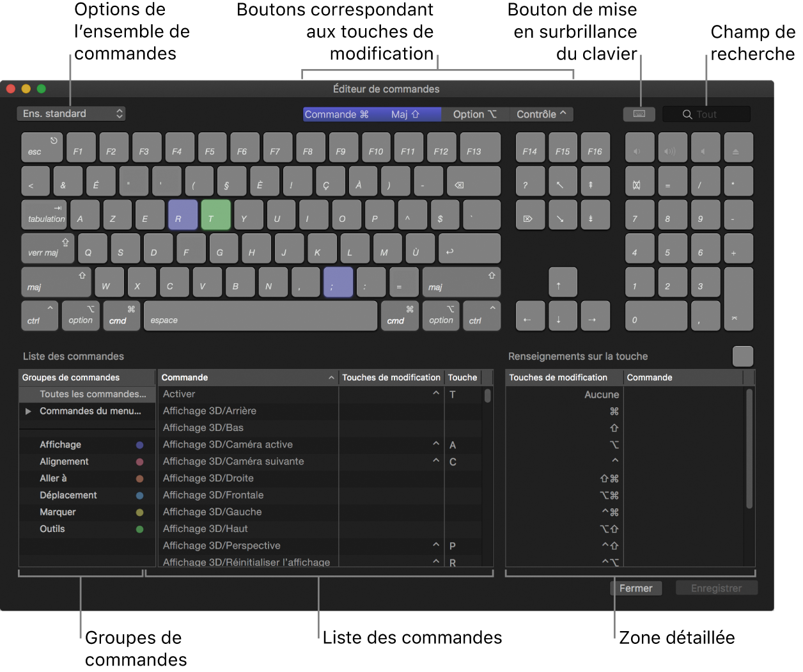Click the Outils group green color dot
Screen dimensions: 803x672
(139, 529)
